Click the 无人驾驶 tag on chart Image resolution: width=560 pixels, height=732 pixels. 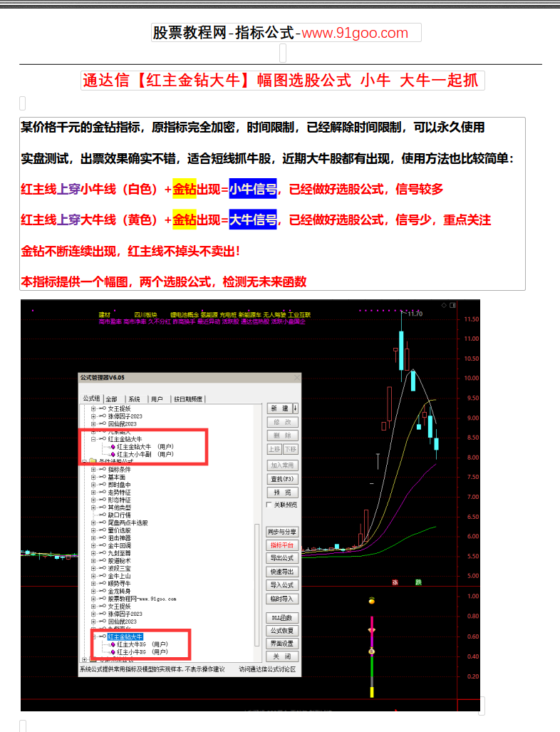[x=274, y=314]
